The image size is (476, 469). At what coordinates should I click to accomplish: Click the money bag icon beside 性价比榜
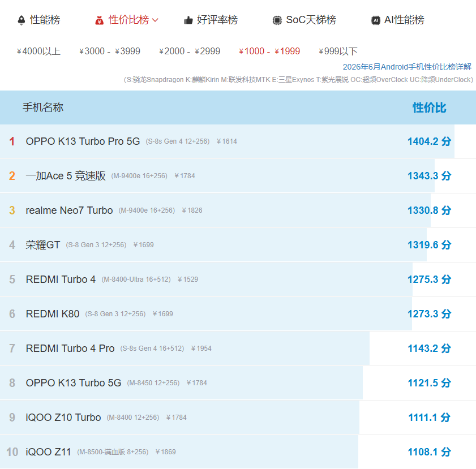tap(99, 20)
